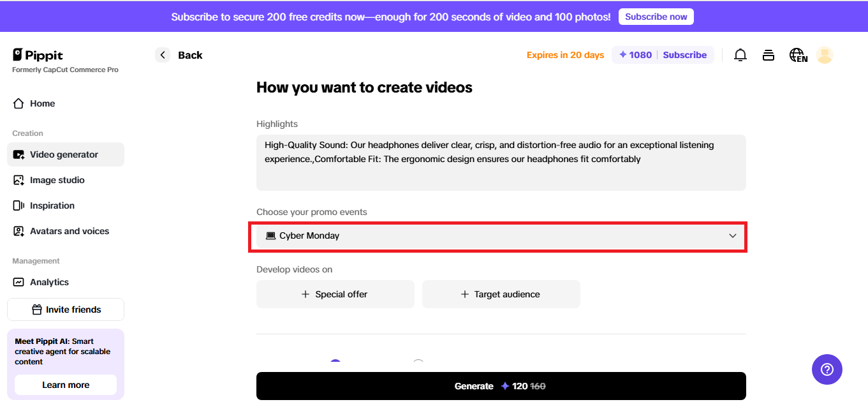
Task: Click the Invite friends button
Action: tap(66, 309)
